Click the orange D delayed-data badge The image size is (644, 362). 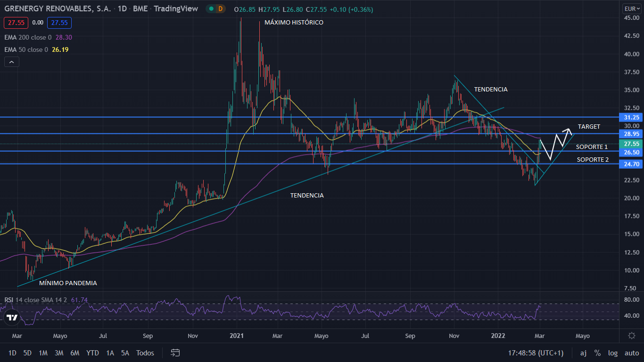(220, 8)
